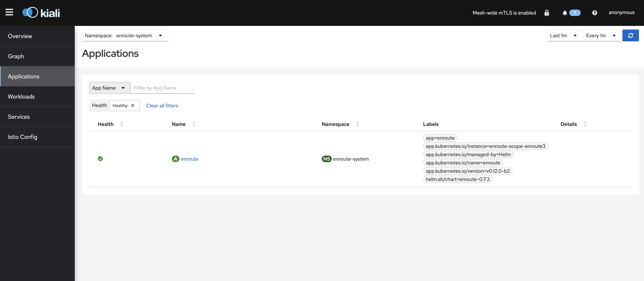Remove the Healthy filter tag
This screenshot has width=644, height=281.
tap(133, 105)
